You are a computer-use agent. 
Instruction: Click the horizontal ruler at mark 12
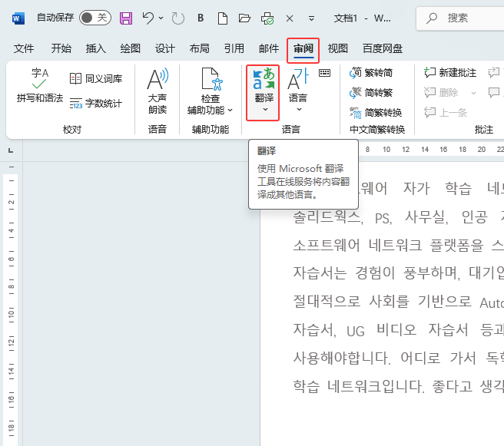pyautogui.click(x=406, y=150)
